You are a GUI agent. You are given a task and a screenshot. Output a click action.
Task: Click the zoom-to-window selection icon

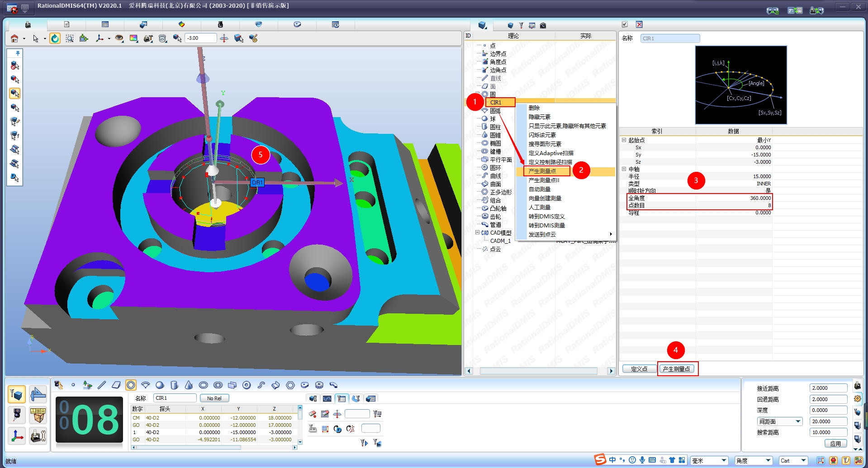click(69, 38)
